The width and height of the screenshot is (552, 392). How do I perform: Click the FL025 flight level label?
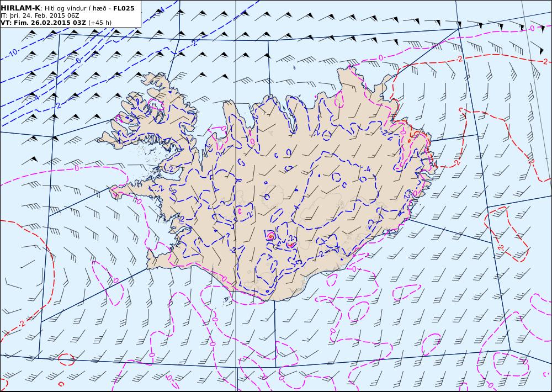point(124,8)
